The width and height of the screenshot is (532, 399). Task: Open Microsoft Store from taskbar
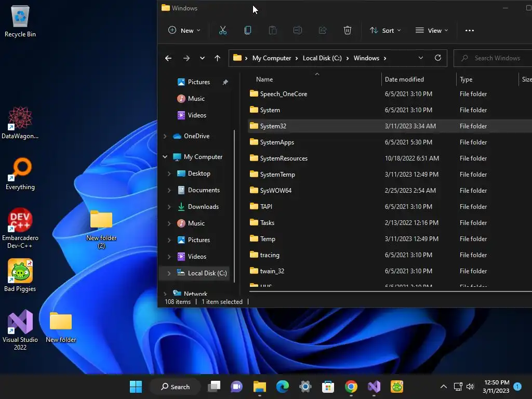[x=328, y=387]
